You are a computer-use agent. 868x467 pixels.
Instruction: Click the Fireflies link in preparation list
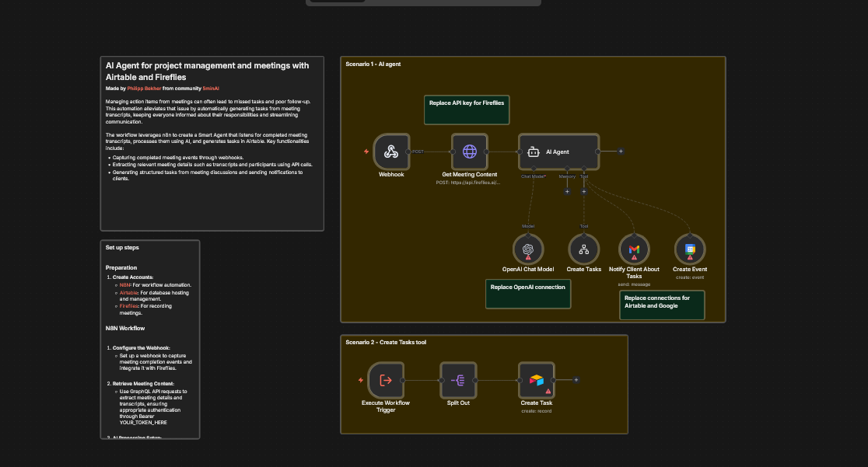[130, 306]
